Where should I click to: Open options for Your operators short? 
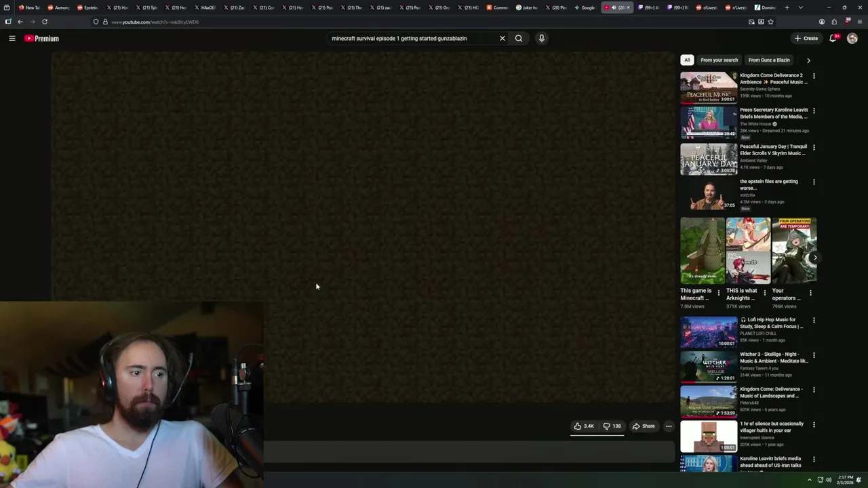[x=810, y=293]
